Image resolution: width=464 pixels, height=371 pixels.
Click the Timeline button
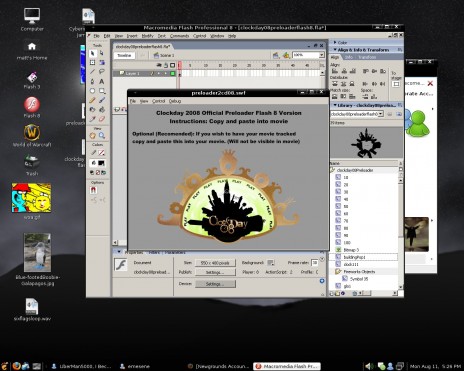[124, 56]
